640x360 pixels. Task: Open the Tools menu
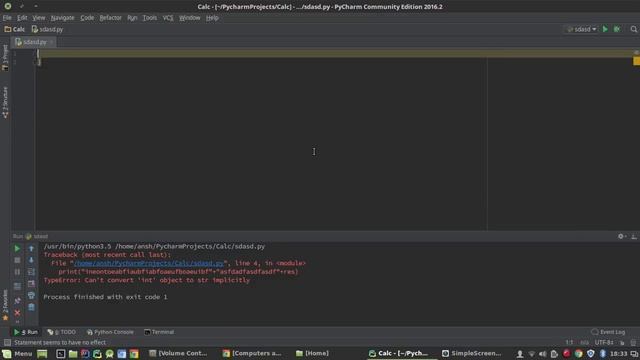click(x=150, y=18)
